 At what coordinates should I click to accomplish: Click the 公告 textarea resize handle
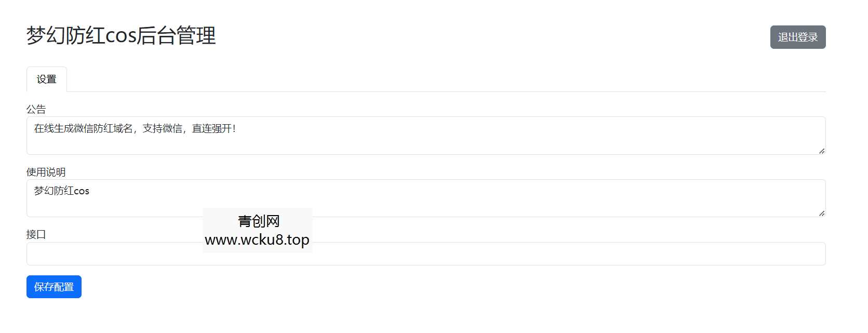tap(821, 151)
